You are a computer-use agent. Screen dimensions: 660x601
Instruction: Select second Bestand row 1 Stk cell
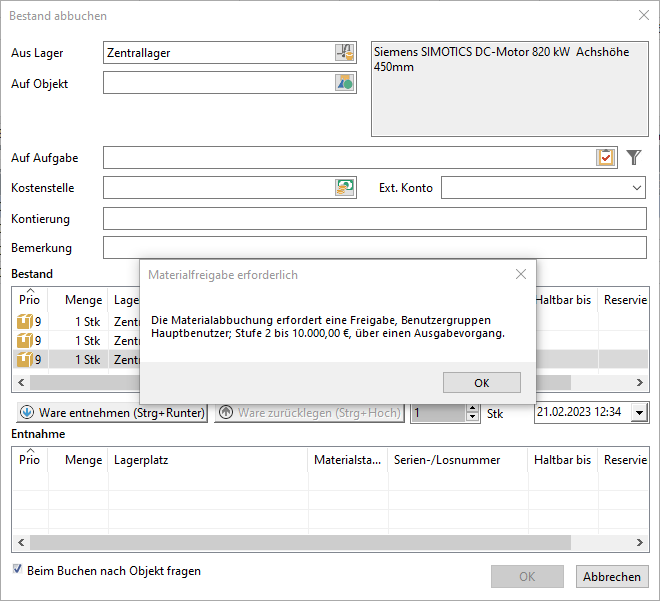point(78,340)
